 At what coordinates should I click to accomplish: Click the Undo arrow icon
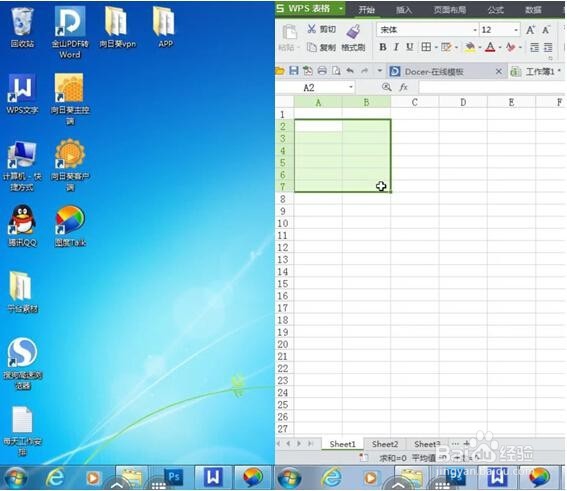[x=350, y=71]
